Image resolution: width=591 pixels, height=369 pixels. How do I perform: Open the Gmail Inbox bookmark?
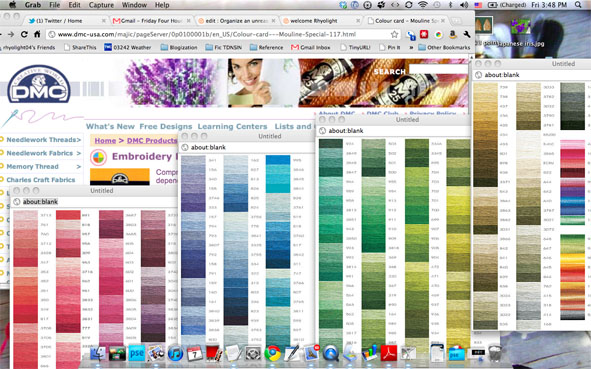(311, 47)
